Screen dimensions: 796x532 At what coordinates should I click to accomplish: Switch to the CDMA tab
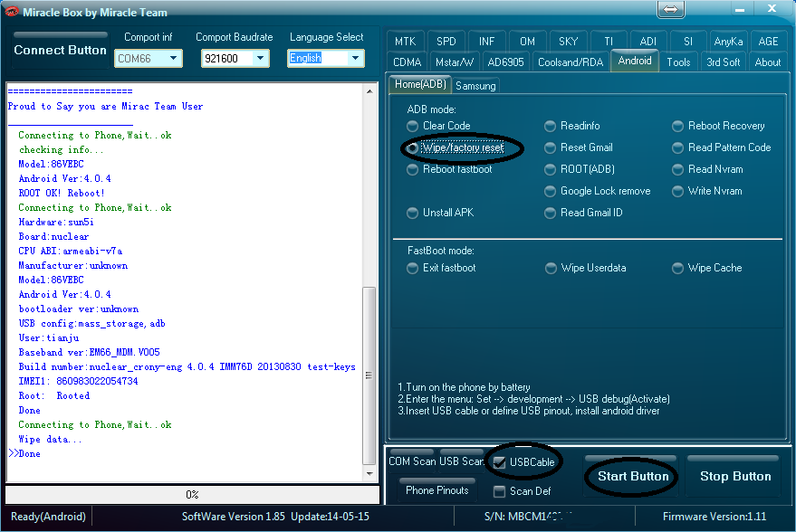(408, 62)
